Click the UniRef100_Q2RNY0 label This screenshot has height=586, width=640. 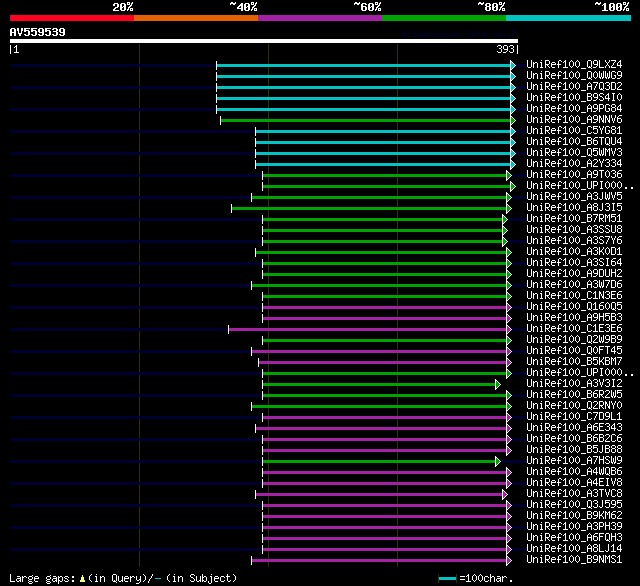point(574,406)
